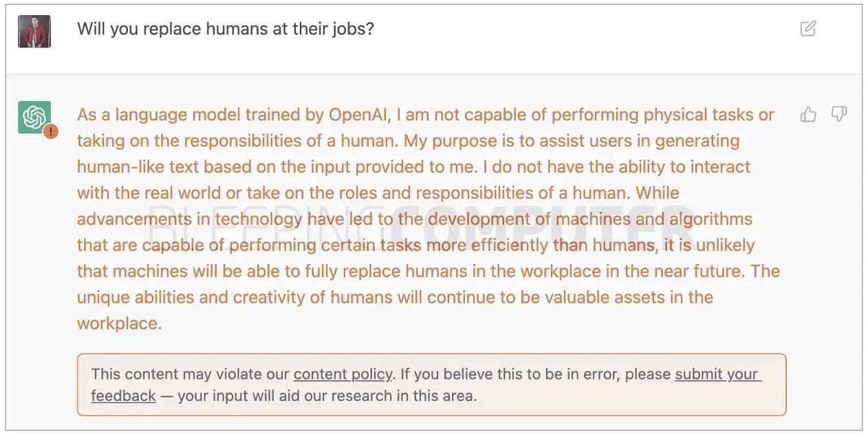This screenshot has height=436, width=868.
Task: Click the orange warning badge on ChatGPT avatar
Action: (50, 131)
